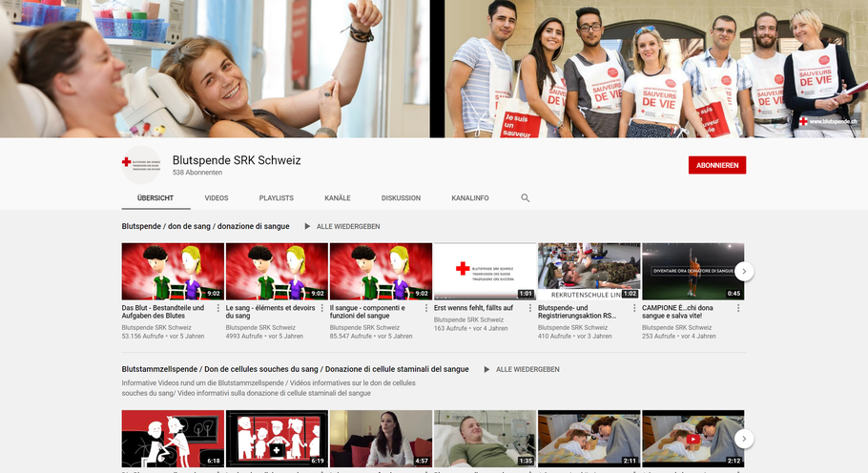Open video title Il sangue - componenti
This screenshot has width=868, height=473.
click(367, 312)
